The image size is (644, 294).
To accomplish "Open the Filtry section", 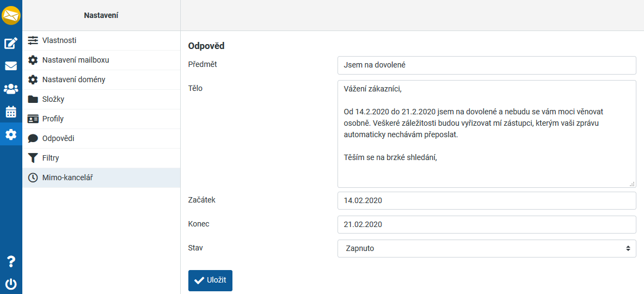I will 50,158.
